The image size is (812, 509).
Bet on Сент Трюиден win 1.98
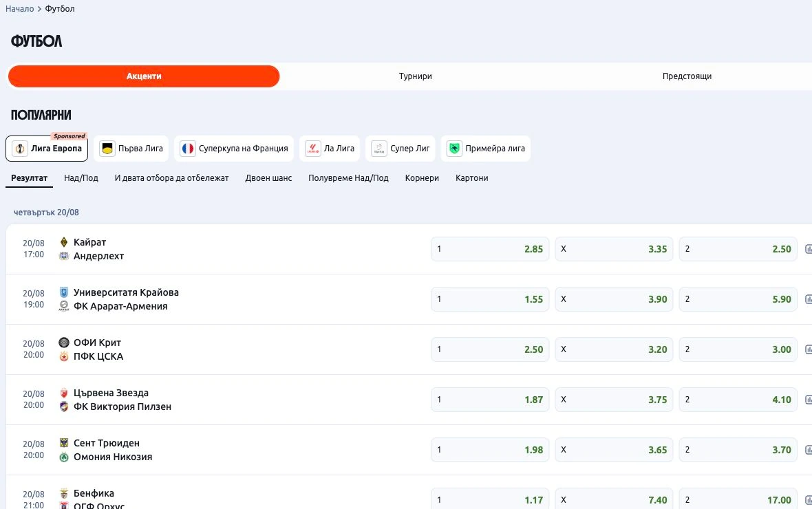pyautogui.click(x=490, y=450)
